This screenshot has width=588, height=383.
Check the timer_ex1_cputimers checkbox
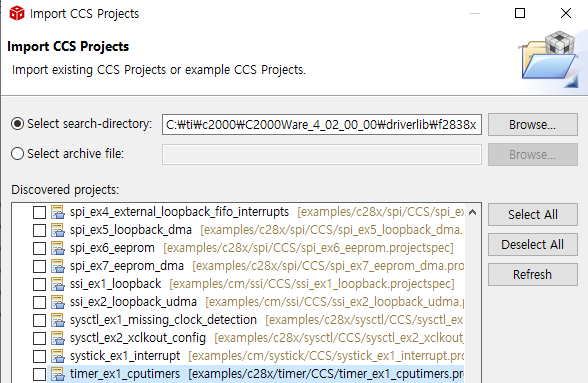[39, 374]
